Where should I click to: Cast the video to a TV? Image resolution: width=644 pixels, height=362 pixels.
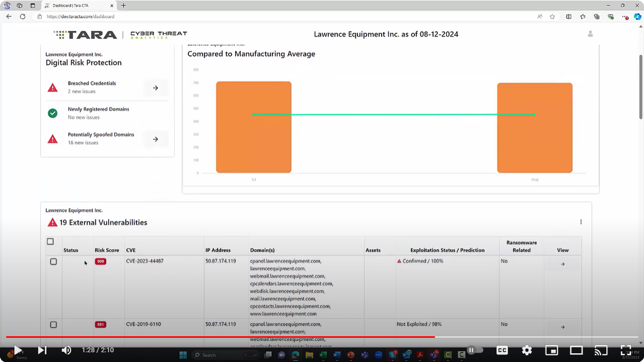[601, 350]
